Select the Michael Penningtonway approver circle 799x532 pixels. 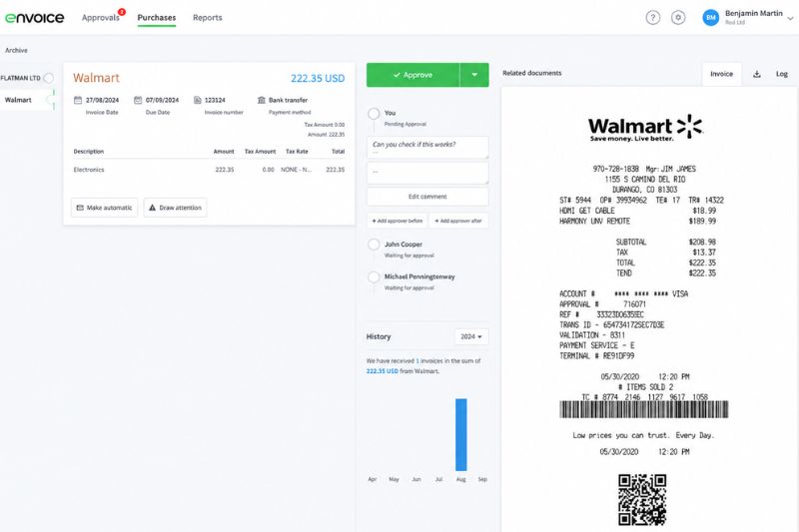[x=374, y=276]
